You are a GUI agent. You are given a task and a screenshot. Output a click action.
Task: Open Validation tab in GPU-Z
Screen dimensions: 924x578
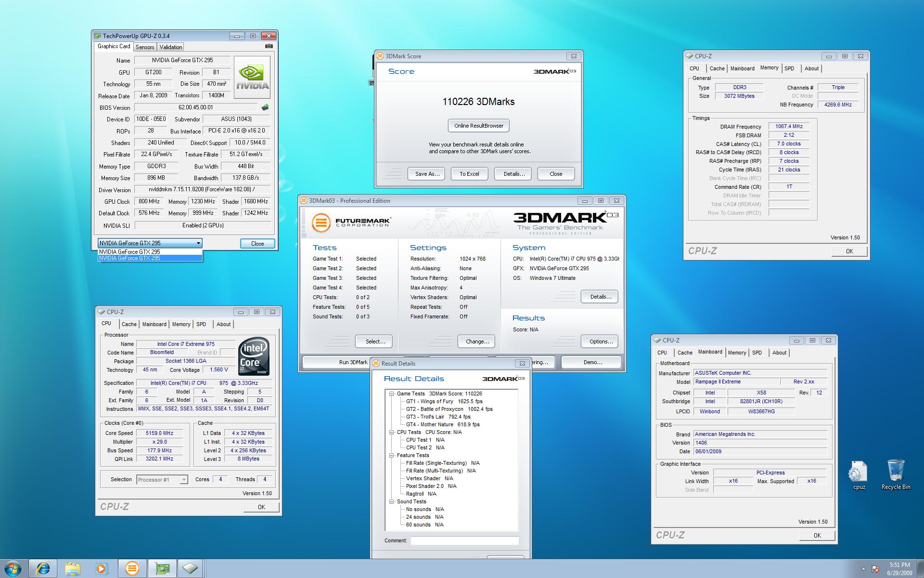point(171,47)
